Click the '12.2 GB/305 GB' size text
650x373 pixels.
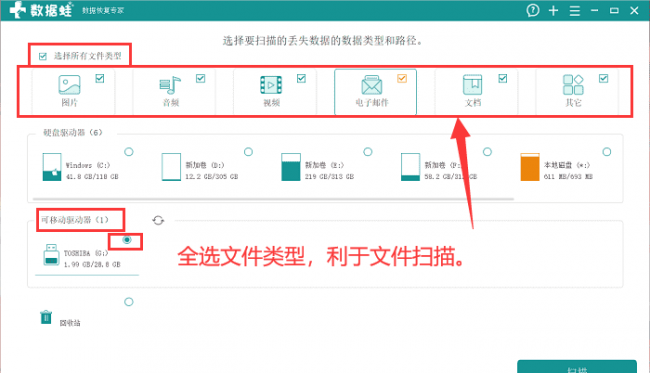(x=211, y=177)
